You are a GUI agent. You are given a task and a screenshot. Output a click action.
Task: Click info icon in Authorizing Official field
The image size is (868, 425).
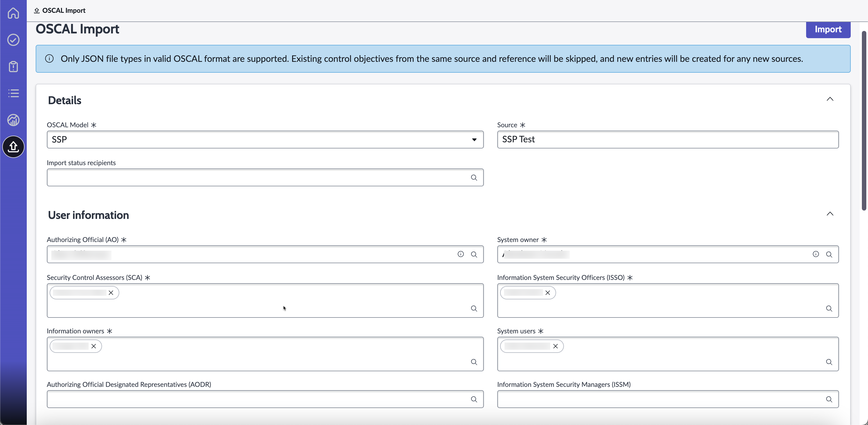click(x=460, y=254)
